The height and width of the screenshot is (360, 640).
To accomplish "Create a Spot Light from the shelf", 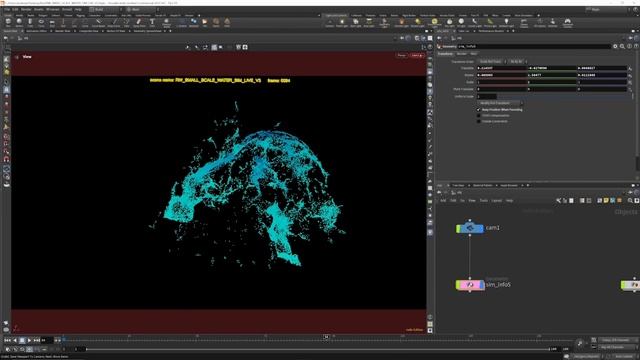I will click(x=356, y=22).
